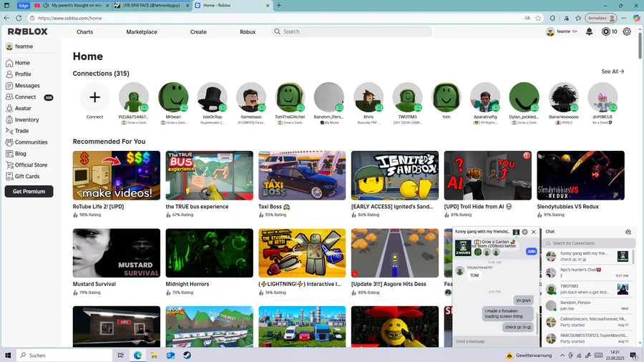
Task: Open Npc's hunter's Chat conversation
Action: tap(588, 273)
